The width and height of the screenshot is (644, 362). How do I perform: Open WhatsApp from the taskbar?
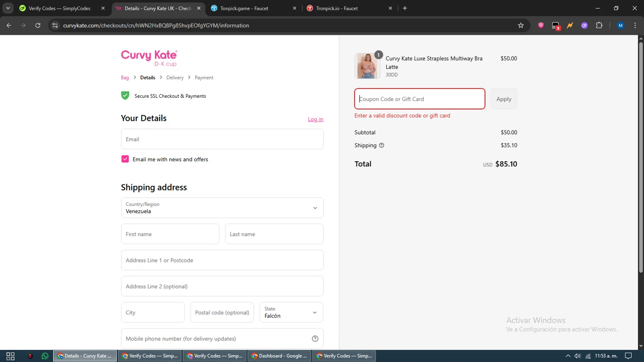45,356
